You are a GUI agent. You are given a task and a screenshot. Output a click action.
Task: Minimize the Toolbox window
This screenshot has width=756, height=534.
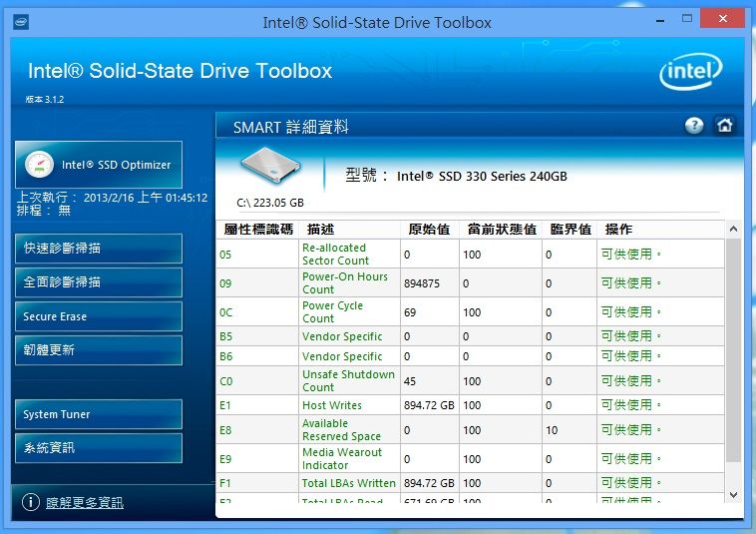tap(660, 20)
